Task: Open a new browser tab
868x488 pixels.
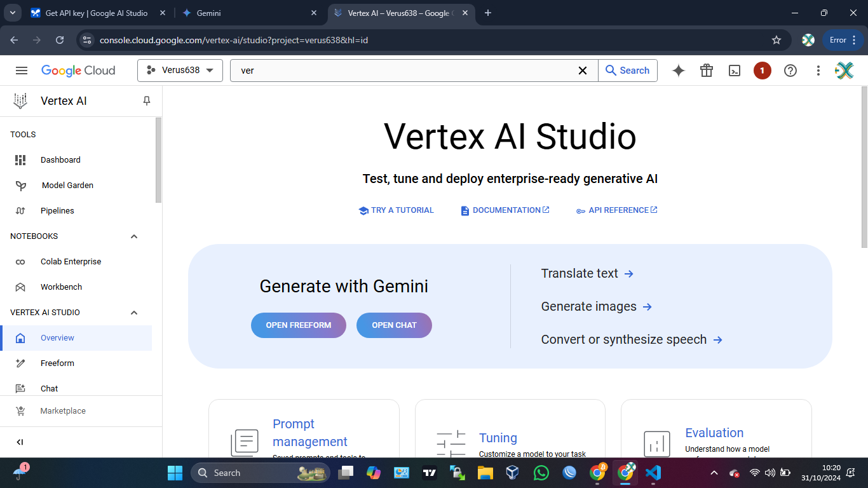Action: [488, 13]
